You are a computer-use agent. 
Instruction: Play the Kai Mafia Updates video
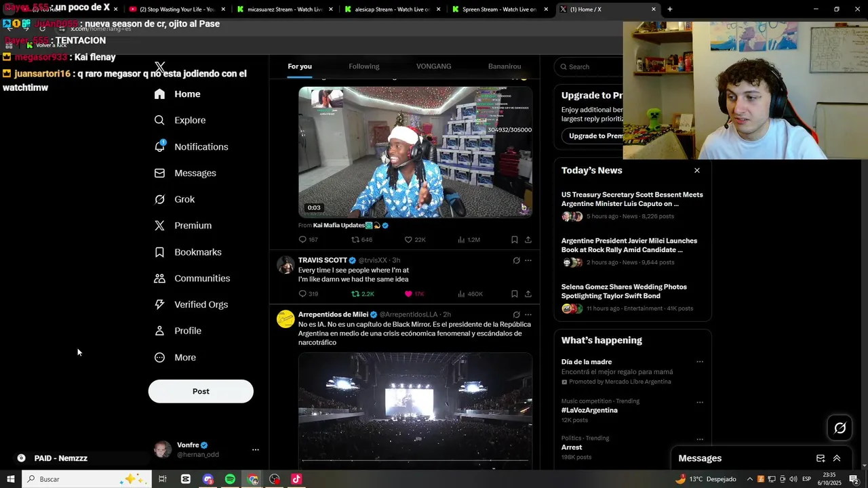(x=415, y=152)
